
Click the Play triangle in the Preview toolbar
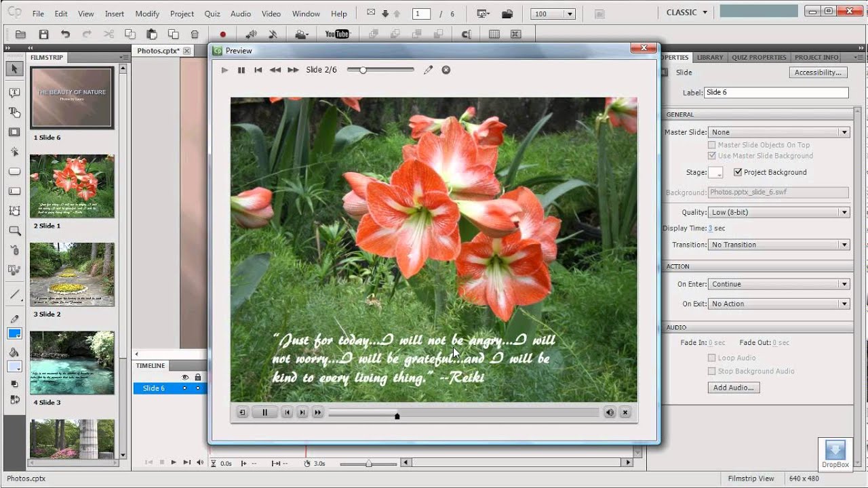[x=224, y=70]
